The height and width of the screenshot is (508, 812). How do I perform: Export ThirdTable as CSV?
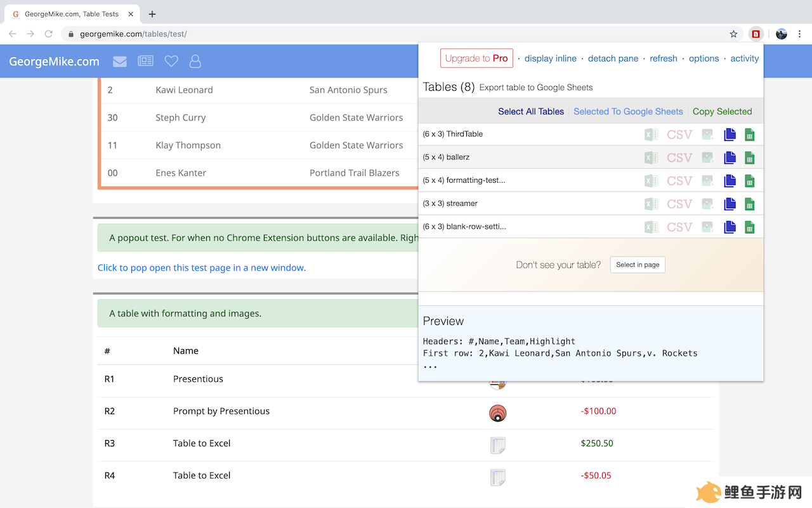(679, 135)
